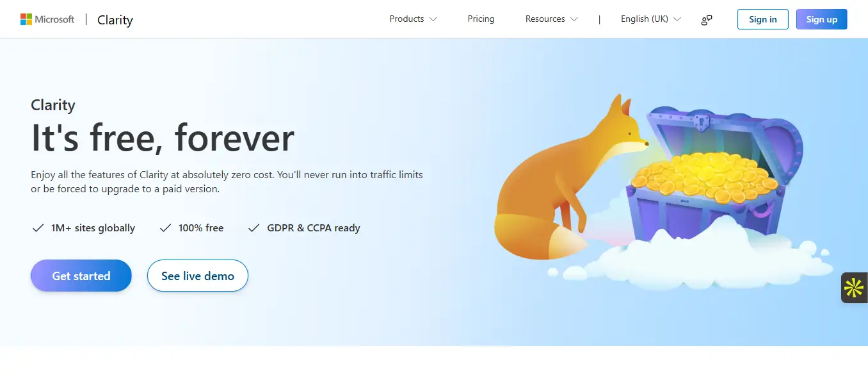Open the English (UK) language selector

(x=650, y=19)
